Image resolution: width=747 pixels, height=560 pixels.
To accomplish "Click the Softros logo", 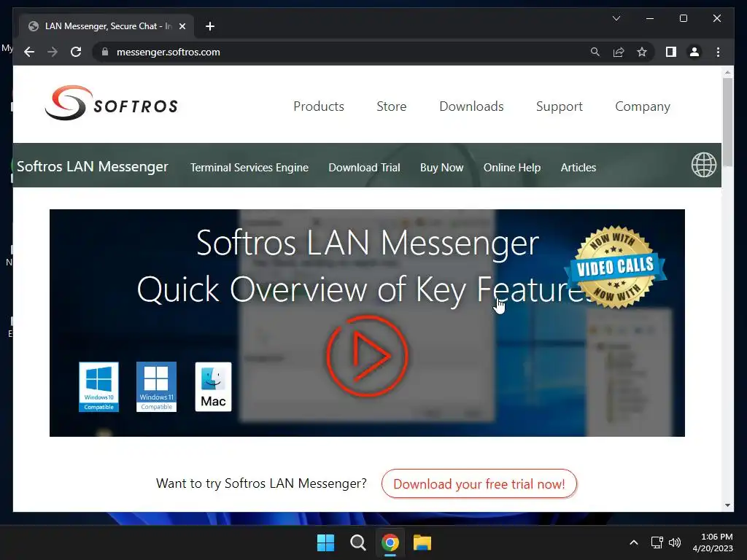I will (112, 104).
